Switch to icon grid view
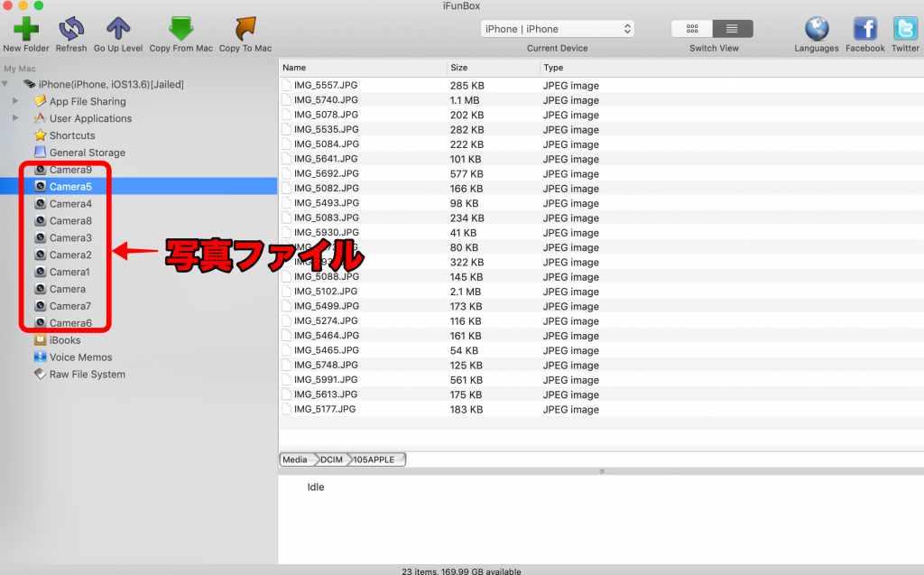Image resolution: width=924 pixels, height=575 pixels. [x=692, y=28]
